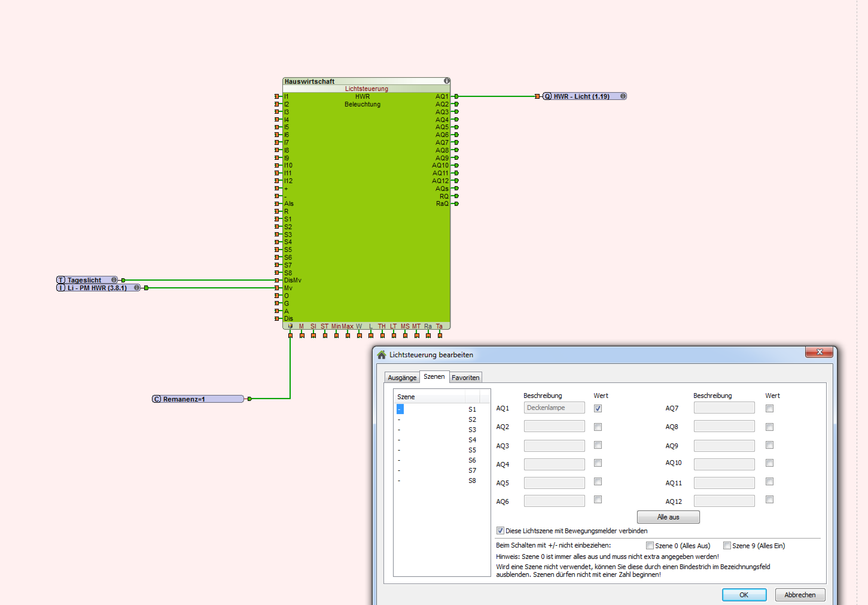Click the house icon in dialog title
This screenshot has width=868, height=605.
[x=381, y=355]
